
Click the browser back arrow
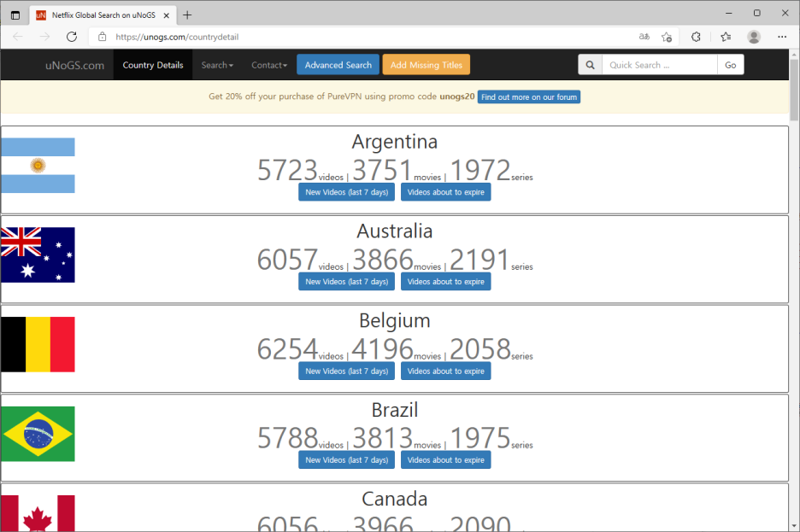click(x=18, y=37)
